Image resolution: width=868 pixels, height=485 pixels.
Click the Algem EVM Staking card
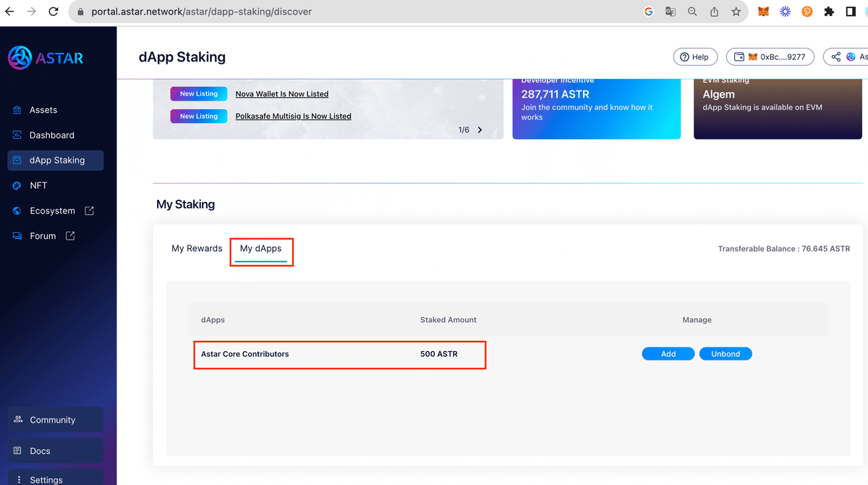point(778,109)
